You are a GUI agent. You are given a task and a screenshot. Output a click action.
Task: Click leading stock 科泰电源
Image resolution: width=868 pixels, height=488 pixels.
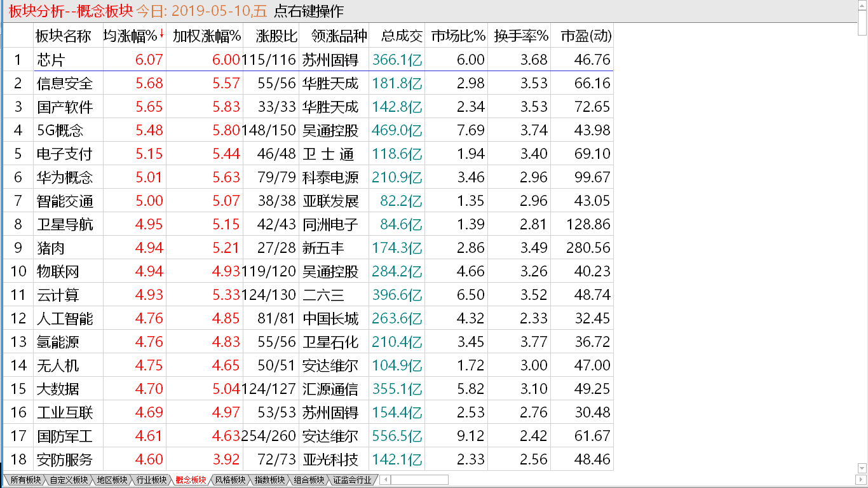click(x=330, y=177)
